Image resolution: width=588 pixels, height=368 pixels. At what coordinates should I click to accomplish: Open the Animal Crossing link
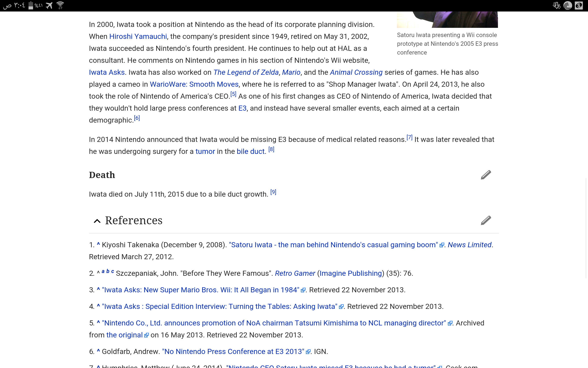[x=356, y=72]
